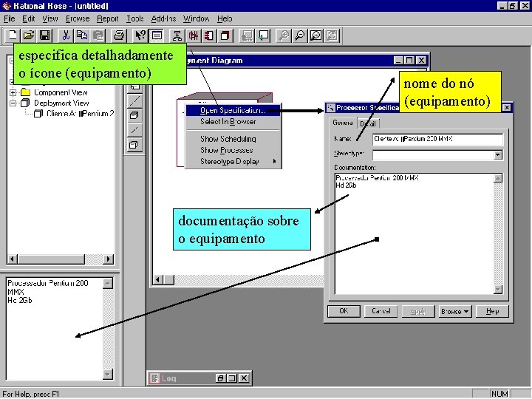Toggle the View Documentation toolbar icon
The height and width of the screenshot is (399, 532).
(157, 35)
